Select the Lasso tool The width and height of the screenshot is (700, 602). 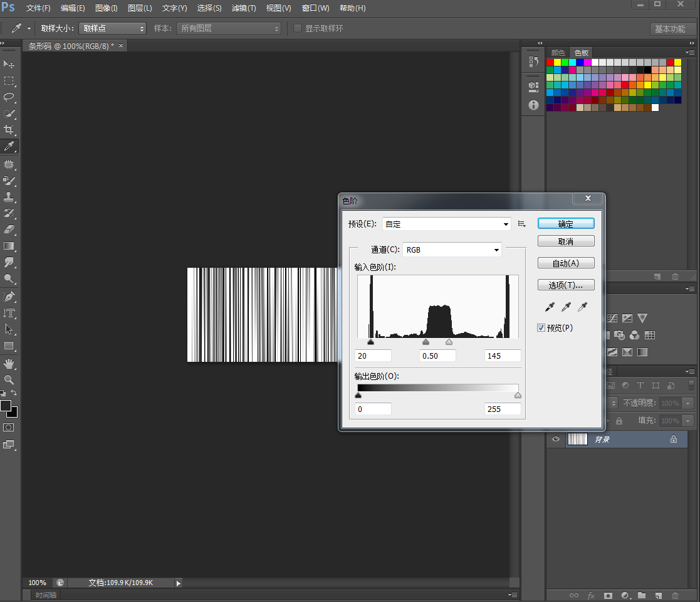pyautogui.click(x=9, y=97)
